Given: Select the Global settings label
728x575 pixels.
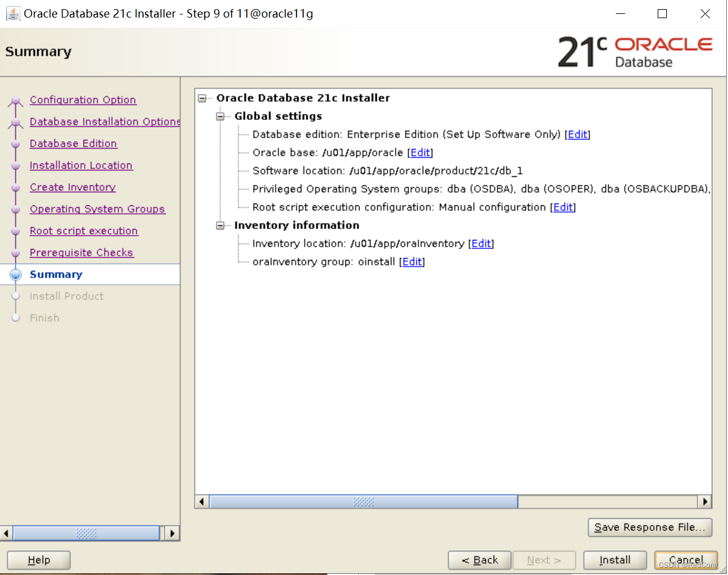Looking at the screenshot, I should pyautogui.click(x=278, y=116).
